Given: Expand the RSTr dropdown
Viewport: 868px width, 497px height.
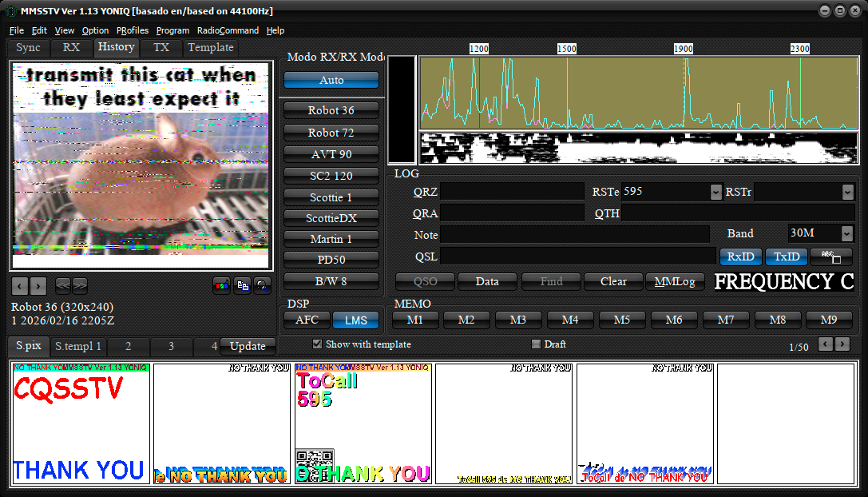Looking at the screenshot, I should 847,192.
